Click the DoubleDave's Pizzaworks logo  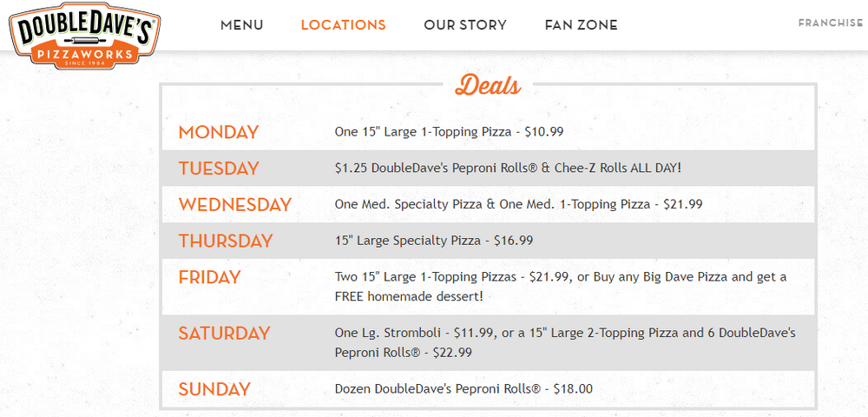[83, 34]
